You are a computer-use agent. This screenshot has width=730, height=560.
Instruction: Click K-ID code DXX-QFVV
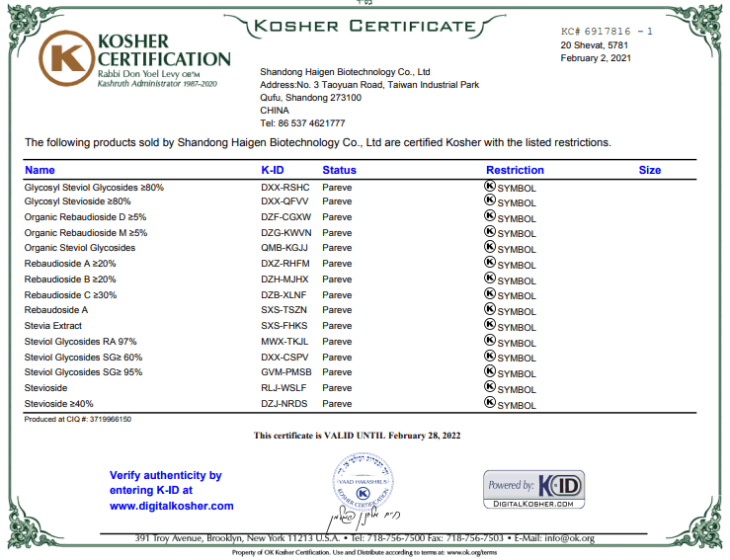tap(284, 201)
